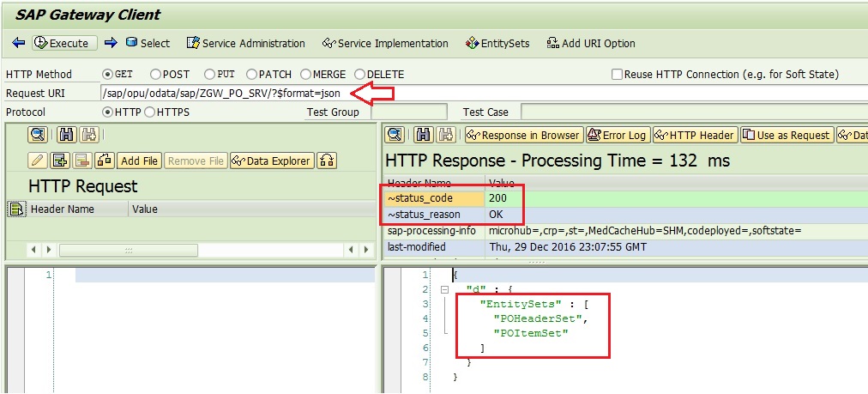The image size is (868, 394).
Task: Click Use as Request button
Action: coord(787,135)
